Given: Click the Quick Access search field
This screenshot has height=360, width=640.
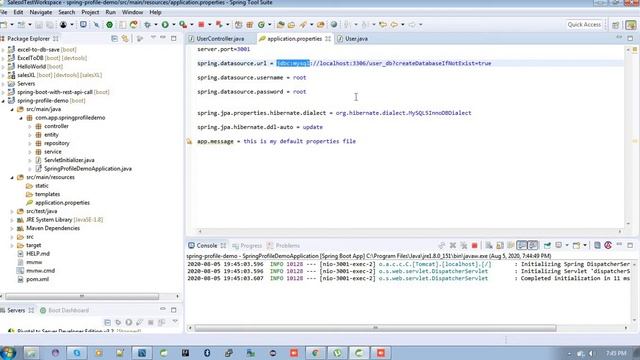Looking at the screenshot, I should [x=584, y=24].
